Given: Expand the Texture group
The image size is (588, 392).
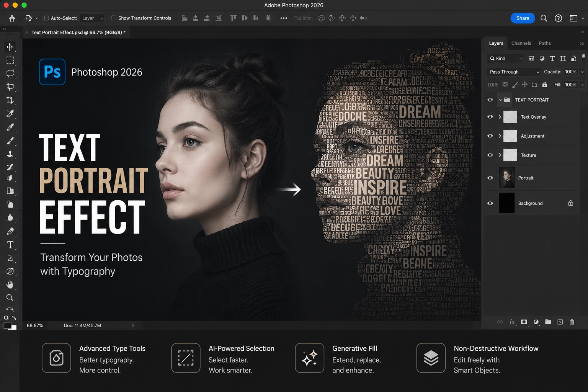Looking at the screenshot, I should pos(500,155).
